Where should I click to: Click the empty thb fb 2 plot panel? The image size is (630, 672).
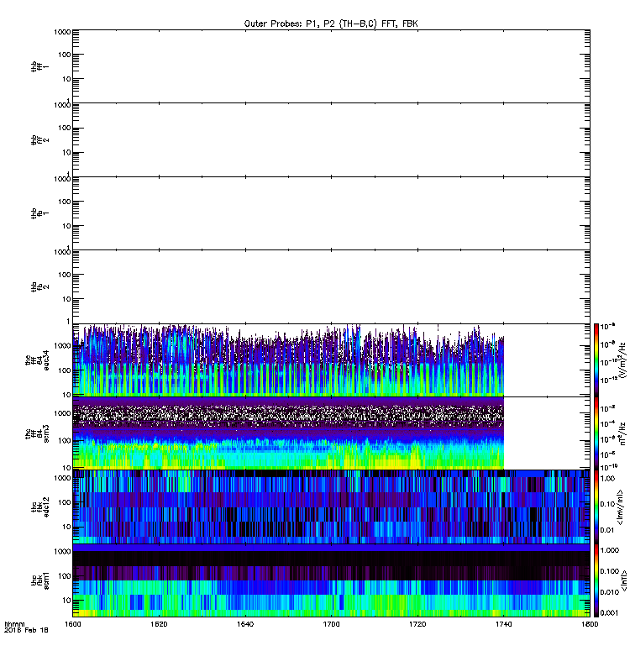[331, 286]
